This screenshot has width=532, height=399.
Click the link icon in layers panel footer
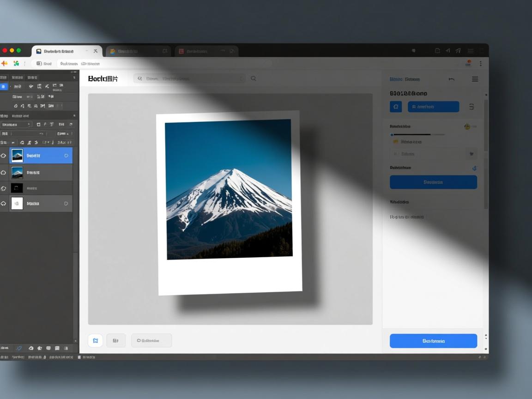19,348
